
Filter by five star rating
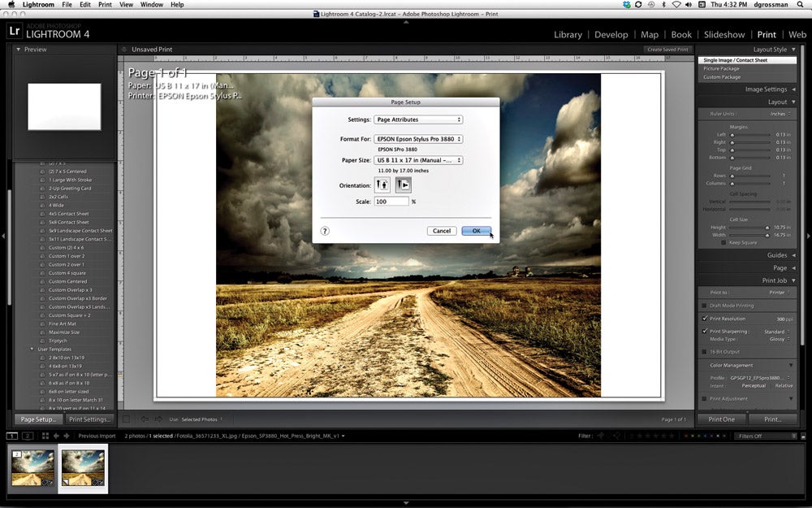pos(672,436)
